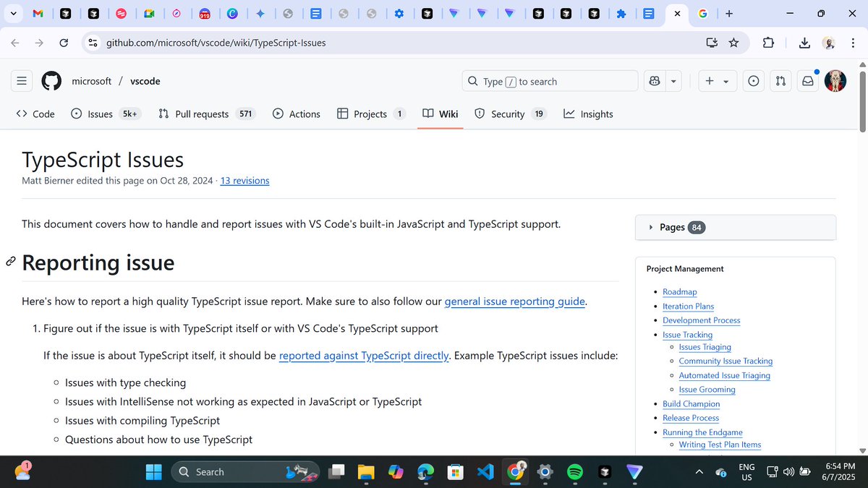Select the Wiki tab

(x=441, y=114)
